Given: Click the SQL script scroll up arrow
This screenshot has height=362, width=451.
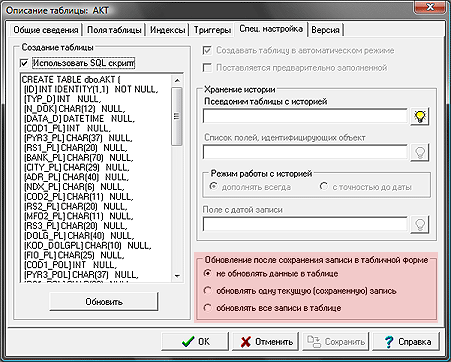Looking at the screenshot, I should pyautogui.click(x=177, y=81).
